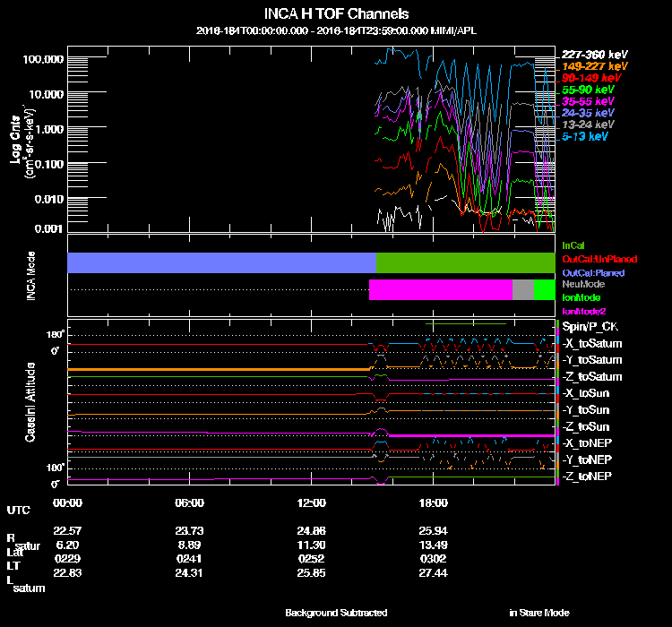This screenshot has height=627, width=672.
Task: Click the 'Cassini Attitude' panel axis label
Action: (30, 402)
